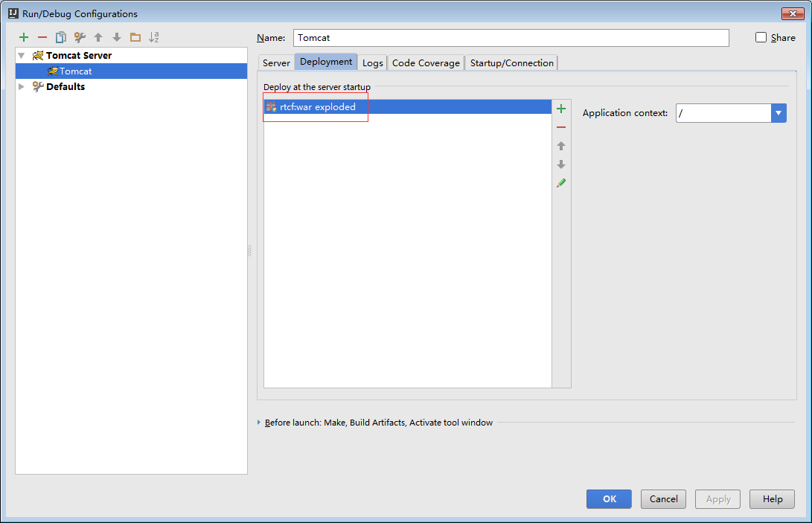812x523 pixels.
Task: Toggle the Share checkbox
Action: coord(761,37)
